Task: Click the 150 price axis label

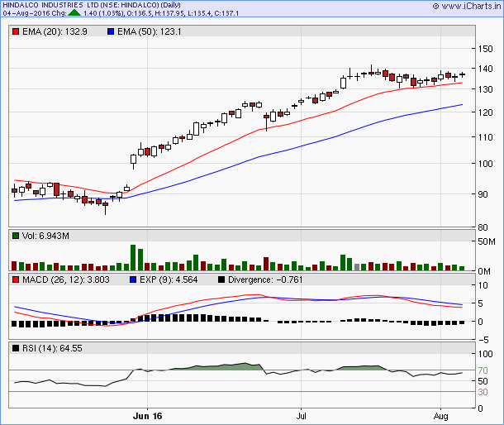Action: [x=485, y=49]
